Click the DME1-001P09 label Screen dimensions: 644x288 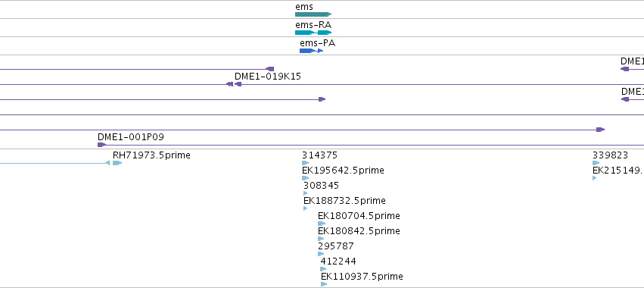[x=131, y=137]
